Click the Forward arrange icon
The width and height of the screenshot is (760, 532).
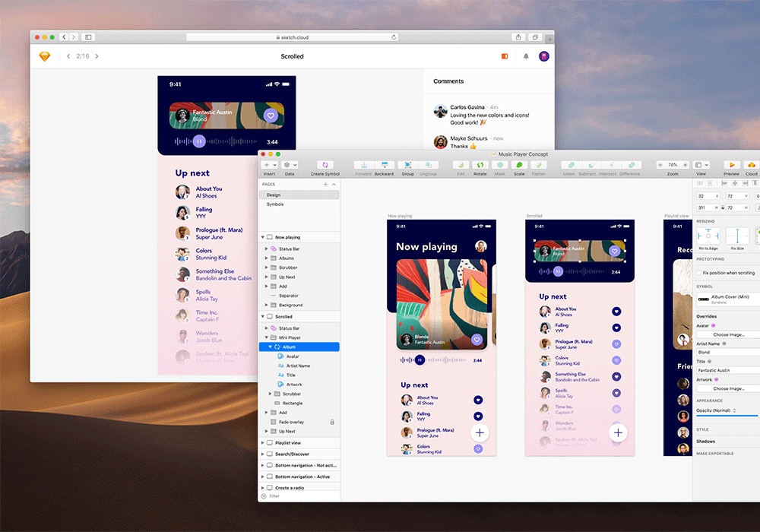(x=363, y=165)
